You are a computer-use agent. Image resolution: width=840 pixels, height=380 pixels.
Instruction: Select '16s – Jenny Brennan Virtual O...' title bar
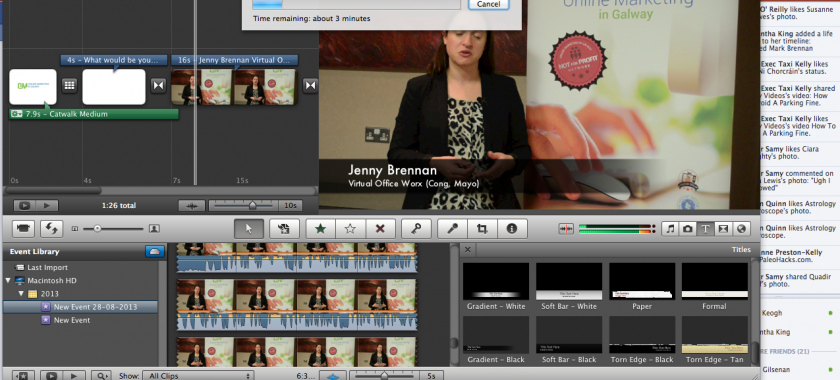tap(235, 60)
